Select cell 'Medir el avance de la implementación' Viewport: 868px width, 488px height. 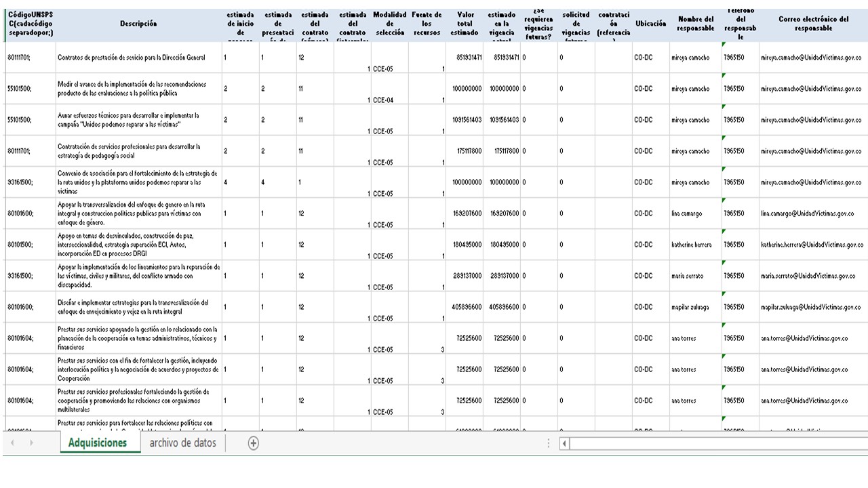pos(138,89)
